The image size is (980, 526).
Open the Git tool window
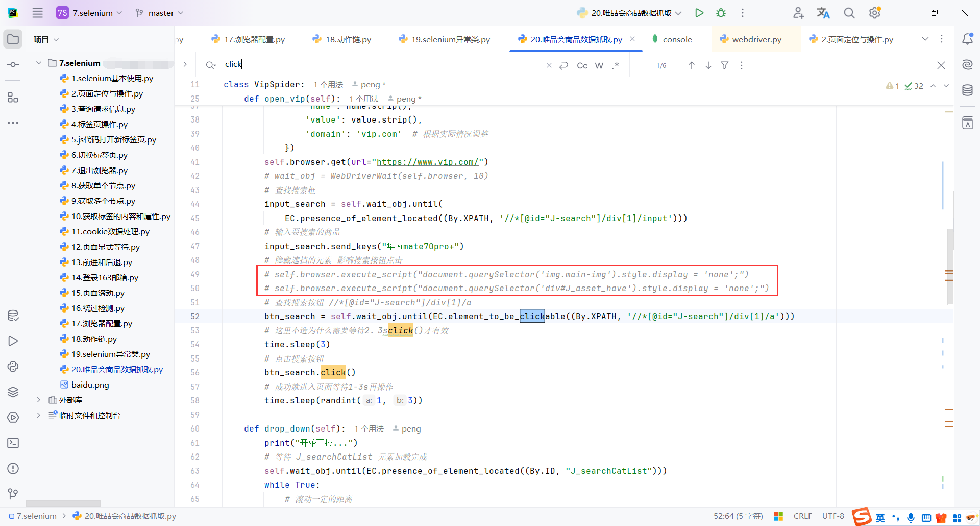coord(13,494)
